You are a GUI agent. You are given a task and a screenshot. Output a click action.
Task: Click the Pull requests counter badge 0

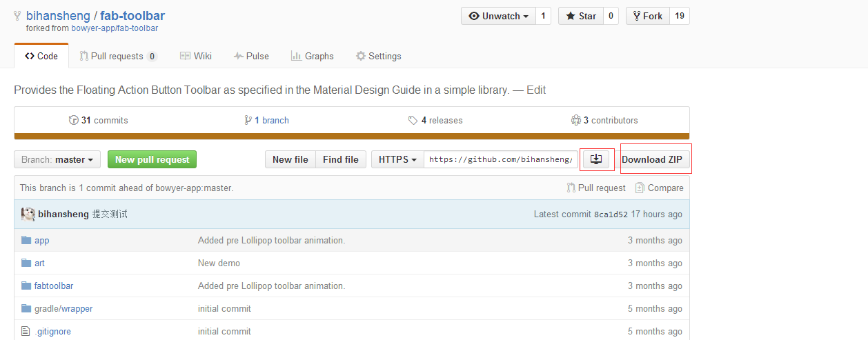pyautogui.click(x=152, y=57)
